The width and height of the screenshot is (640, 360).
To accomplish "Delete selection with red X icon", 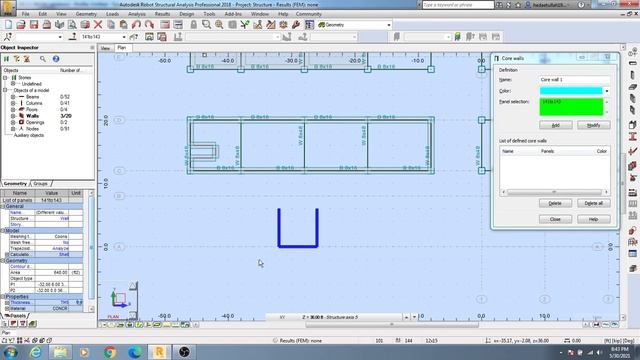I will point(98,25).
